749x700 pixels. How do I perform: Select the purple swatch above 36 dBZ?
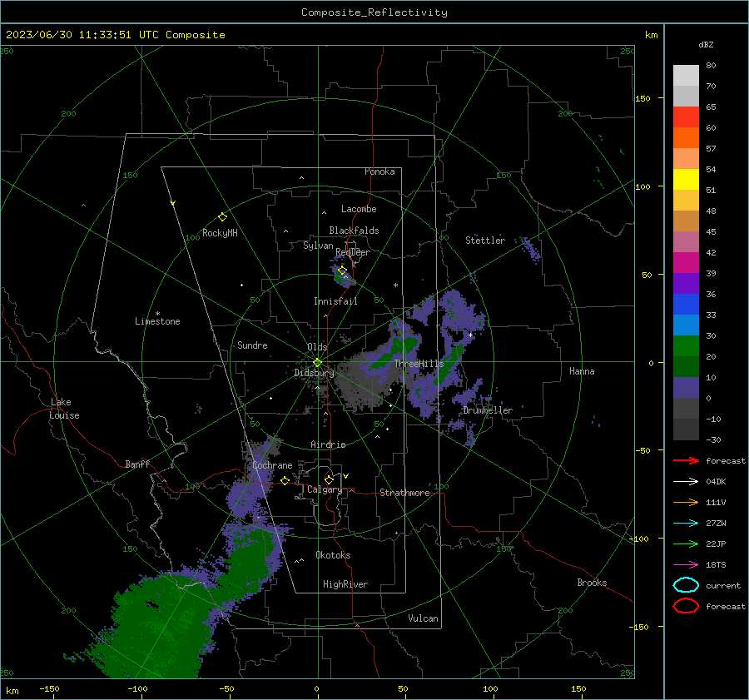tap(686, 283)
